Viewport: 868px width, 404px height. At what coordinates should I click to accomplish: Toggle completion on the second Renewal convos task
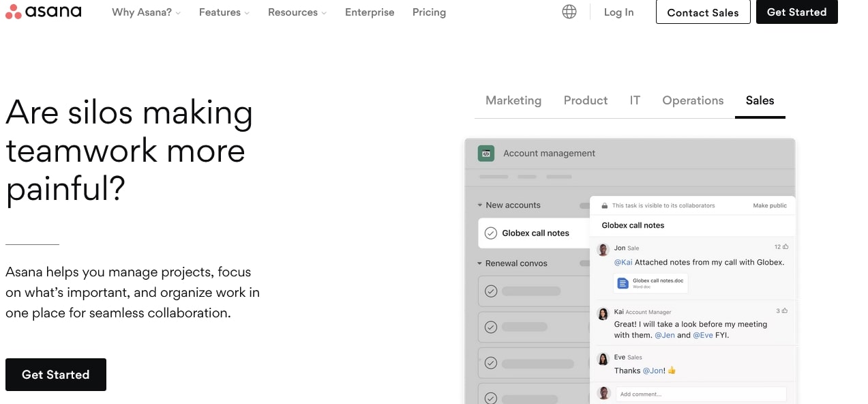[x=491, y=327]
